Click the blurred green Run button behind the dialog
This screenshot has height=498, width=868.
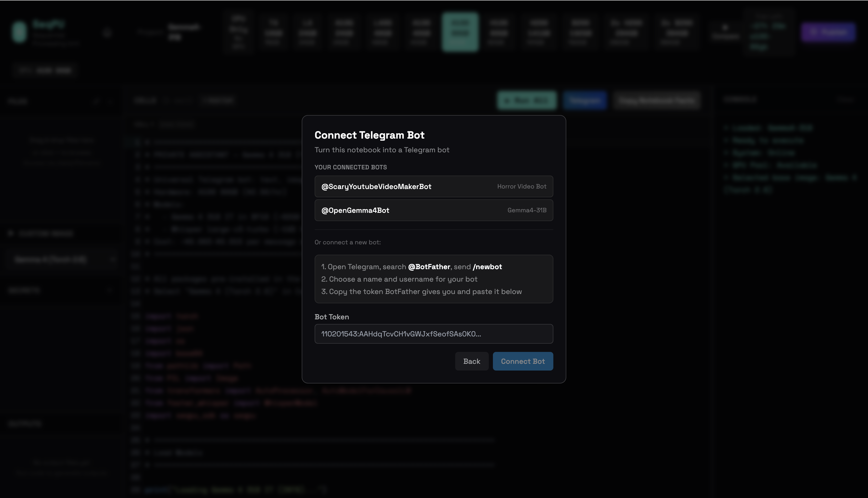pos(526,100)
